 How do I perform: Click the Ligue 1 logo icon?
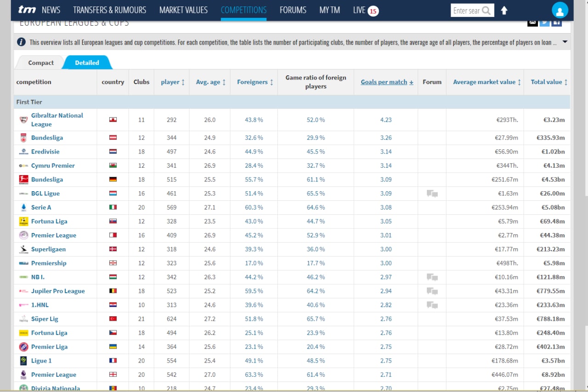coord(23,361)
